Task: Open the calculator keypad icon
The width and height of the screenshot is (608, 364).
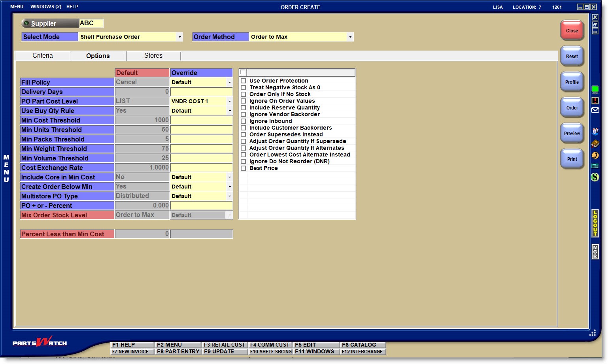Action: 595,166
